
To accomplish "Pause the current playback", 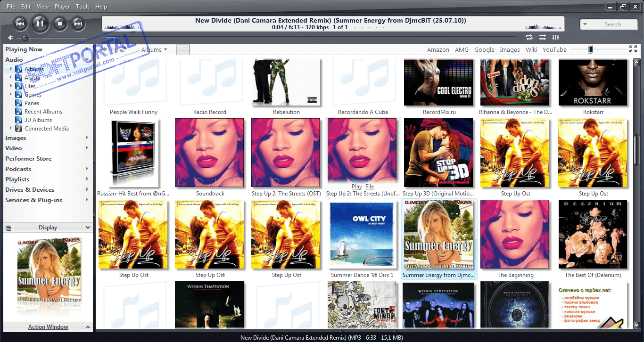I will click(40, 23).
